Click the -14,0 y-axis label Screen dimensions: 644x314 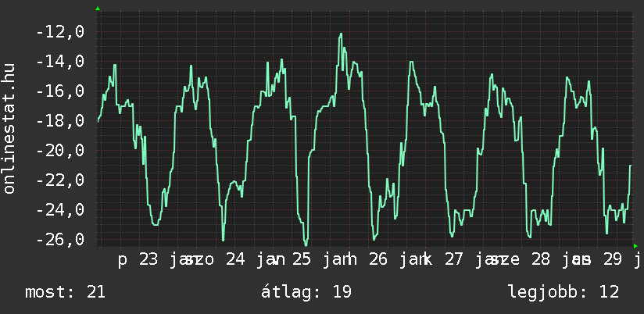point(59,62)
